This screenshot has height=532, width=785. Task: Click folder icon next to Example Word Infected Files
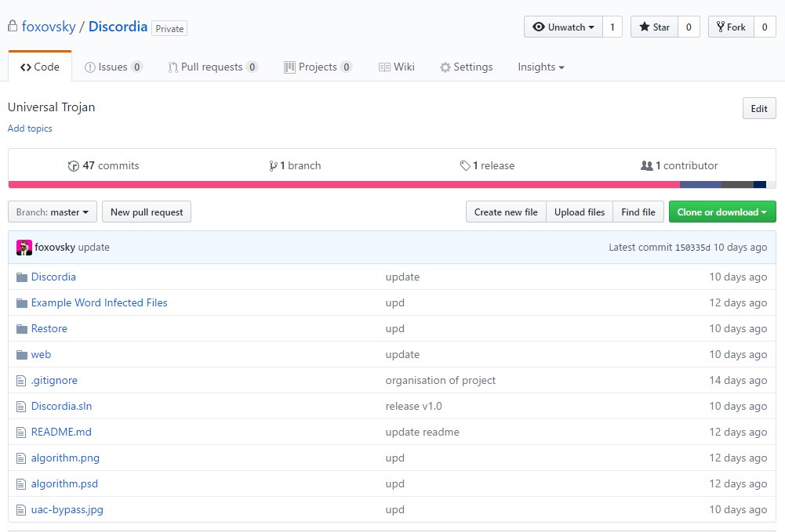[x=21, y=303]
